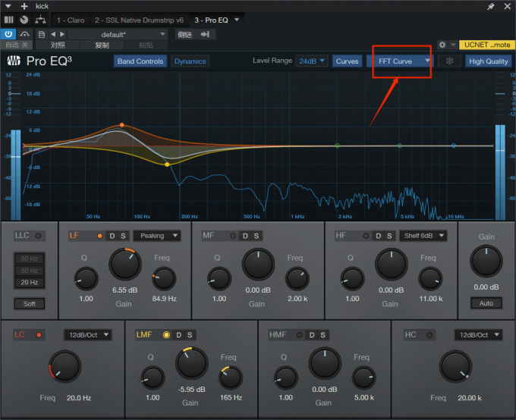Click the 对照 compare button
The height and width of the screenshot is (420, 516).
pyautogui.click(x=58, y=45)
